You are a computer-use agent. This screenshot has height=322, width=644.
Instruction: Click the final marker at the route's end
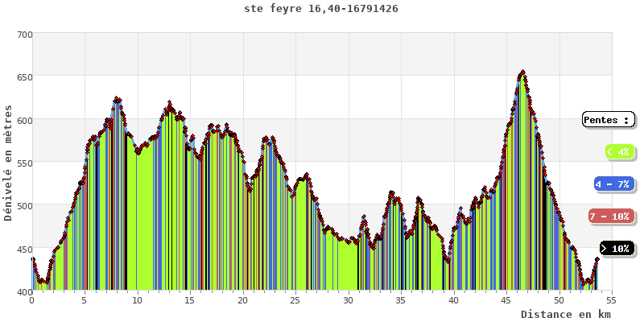pyautogui.click(x=597, y=258)
